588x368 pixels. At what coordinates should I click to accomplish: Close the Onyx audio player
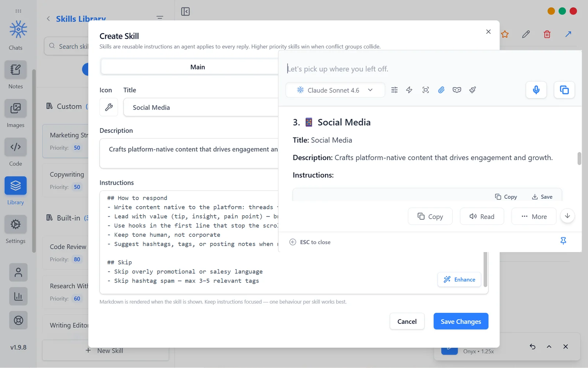(x=566, y=347)
